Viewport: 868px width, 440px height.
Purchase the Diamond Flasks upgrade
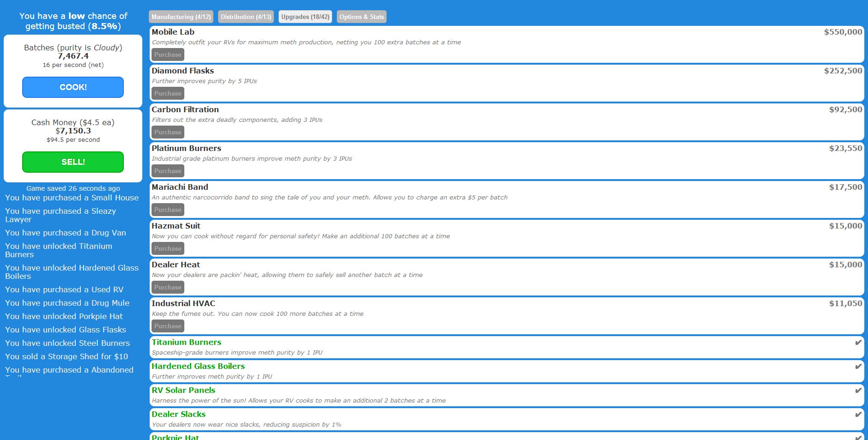(168, 94)
